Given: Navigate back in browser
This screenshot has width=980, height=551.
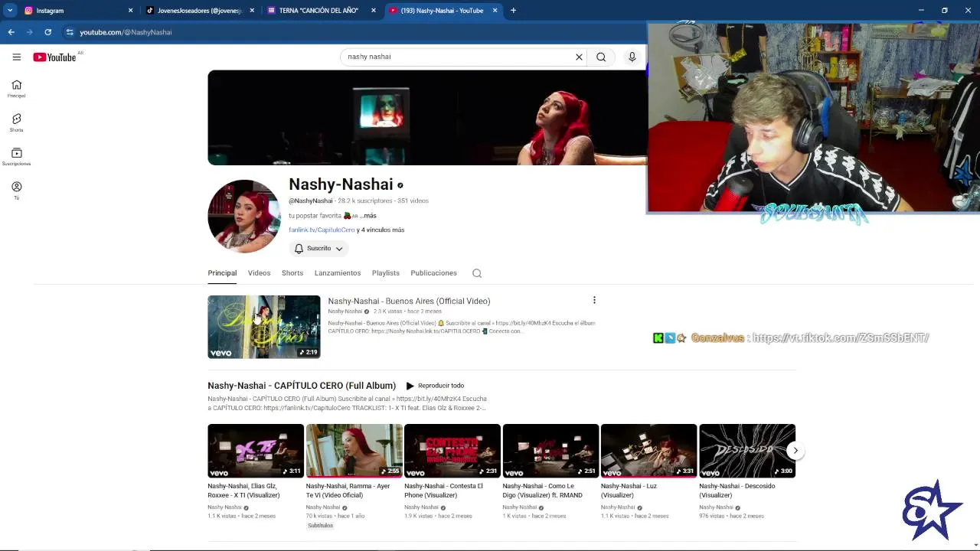Looking at the screenshot, I should 11,32.
